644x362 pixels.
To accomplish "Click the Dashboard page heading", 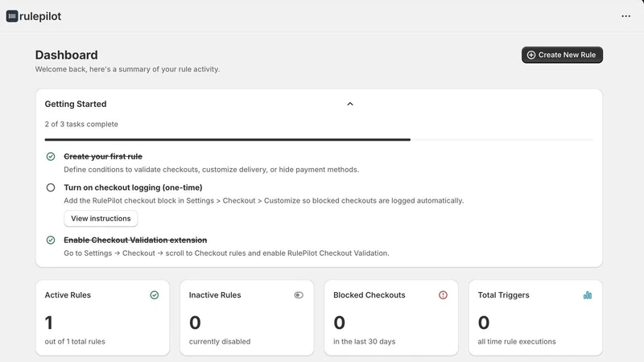I will (67, 55).
